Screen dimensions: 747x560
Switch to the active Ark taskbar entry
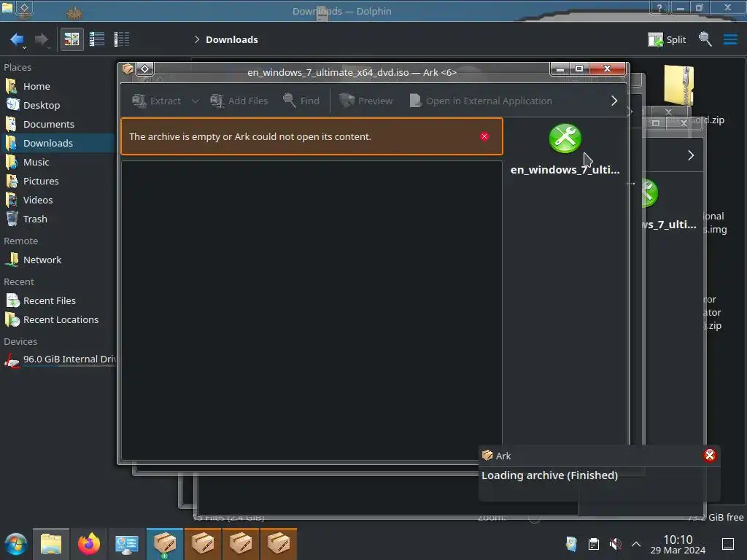165,544
